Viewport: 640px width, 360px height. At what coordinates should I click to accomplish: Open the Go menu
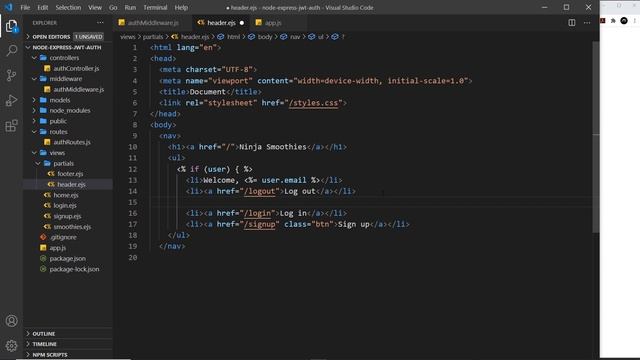[x=113, y=7]
